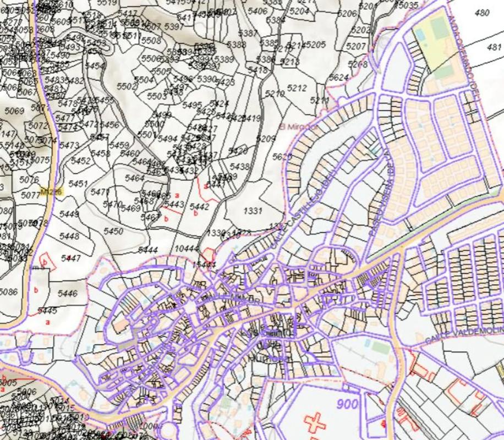Click on parcel 5451
Screen dimensions: 504x440
coord(78,184)
